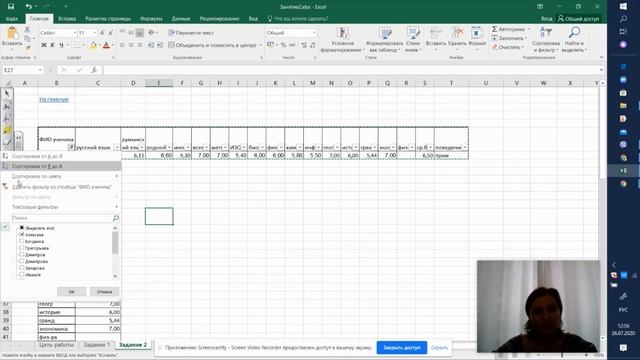Viewport: 640px width, 360px height.
Task: Open Find & Select (Найти и выделить)
Action: click(x=574, y=40)
